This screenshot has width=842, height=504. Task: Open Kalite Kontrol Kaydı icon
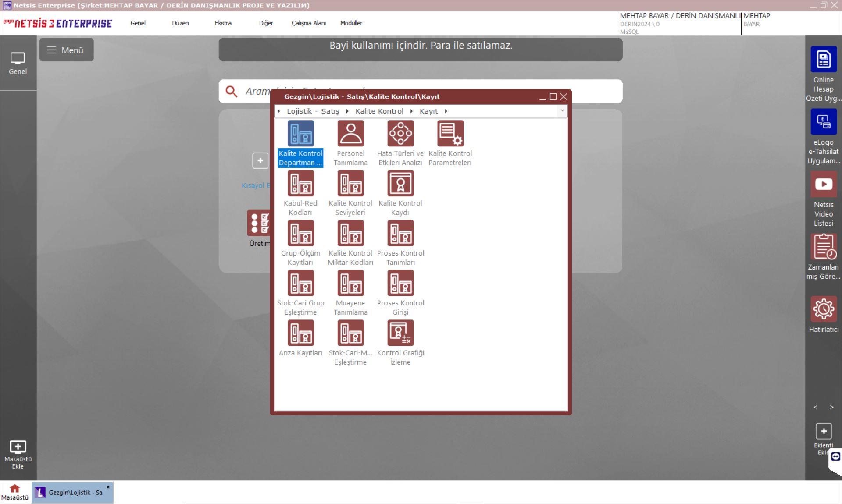400,183
